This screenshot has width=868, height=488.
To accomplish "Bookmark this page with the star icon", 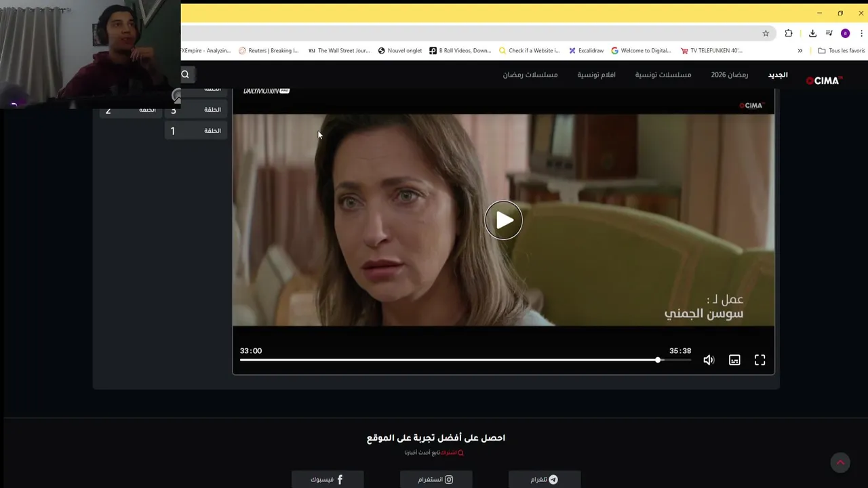I will tap(766, 33).
